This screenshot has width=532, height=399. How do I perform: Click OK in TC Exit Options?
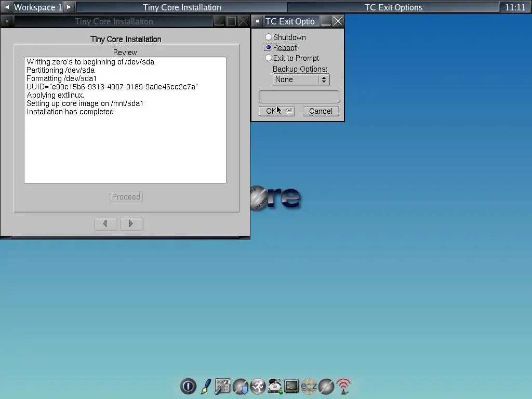(277, 111)
